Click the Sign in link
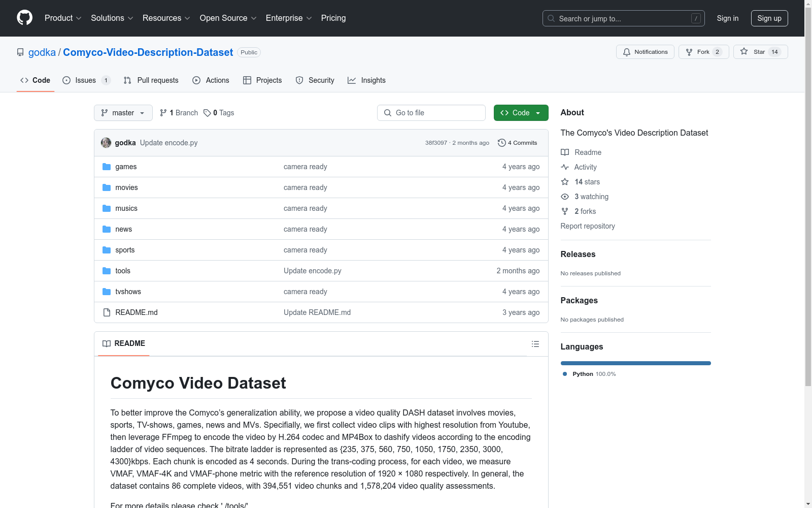Viewport: 812px width, 508px height. click(x=727, y=18)
